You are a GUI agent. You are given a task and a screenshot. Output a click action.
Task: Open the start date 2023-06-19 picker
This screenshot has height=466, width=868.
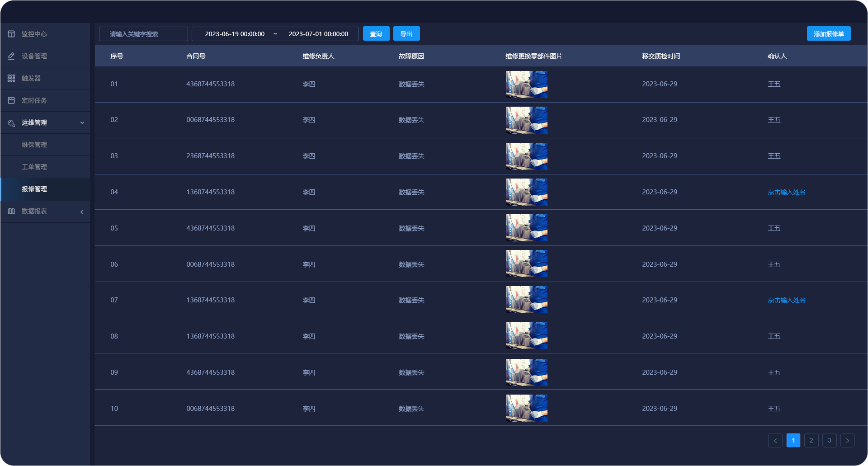(235, 34)
